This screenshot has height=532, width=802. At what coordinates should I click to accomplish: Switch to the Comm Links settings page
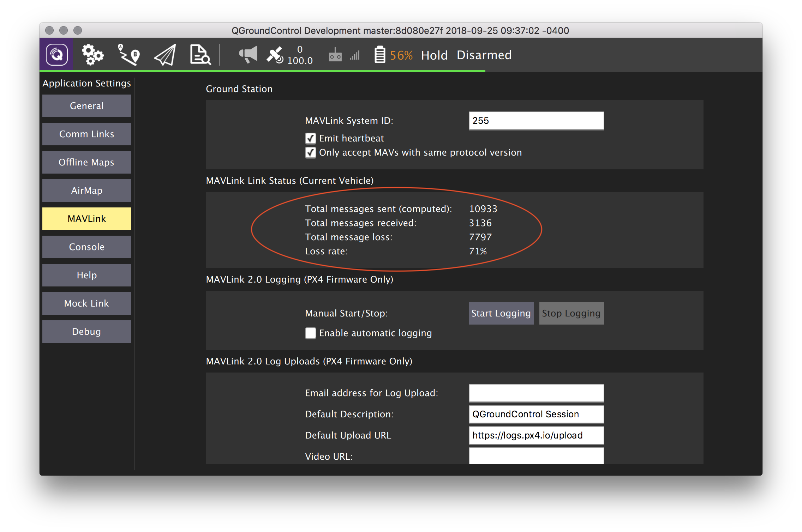pyautogui.click(x=86, y=134)
